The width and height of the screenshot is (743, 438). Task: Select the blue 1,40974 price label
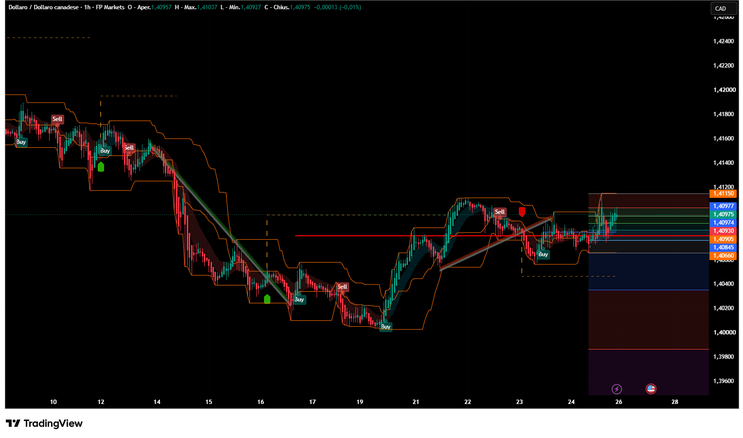tap(723, 222)
